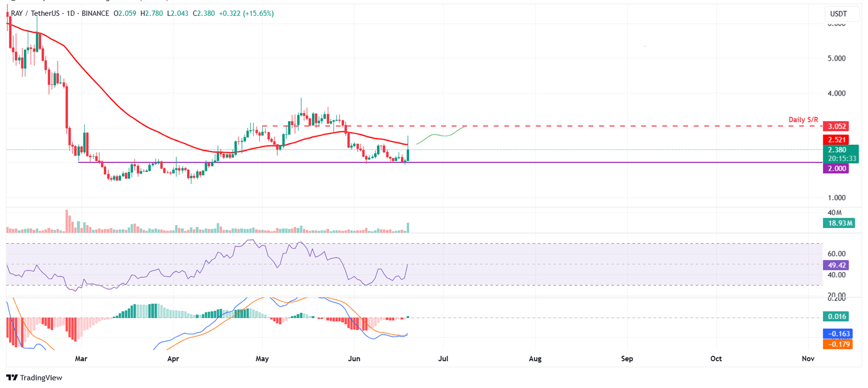Click the TradingView logo icon
Image resolution: width=868 pixels, height=388 pixels.
(x=11, y=377)
